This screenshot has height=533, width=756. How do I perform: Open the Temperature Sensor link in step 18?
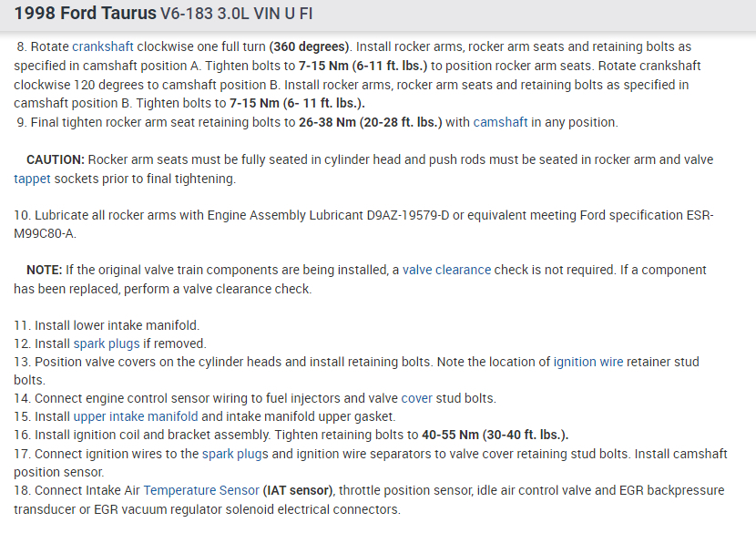coord(200,490)
